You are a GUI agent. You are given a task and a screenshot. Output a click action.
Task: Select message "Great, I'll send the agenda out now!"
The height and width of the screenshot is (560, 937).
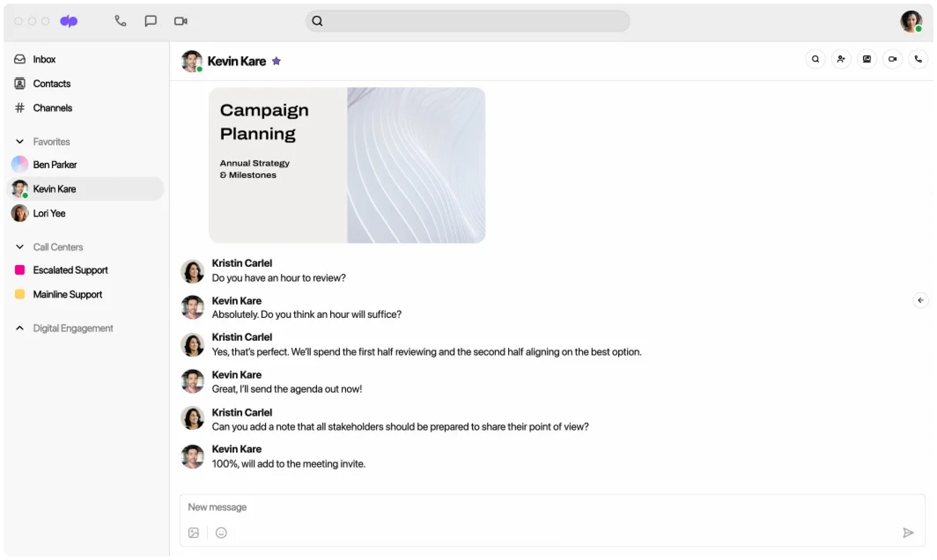[287, 389]
